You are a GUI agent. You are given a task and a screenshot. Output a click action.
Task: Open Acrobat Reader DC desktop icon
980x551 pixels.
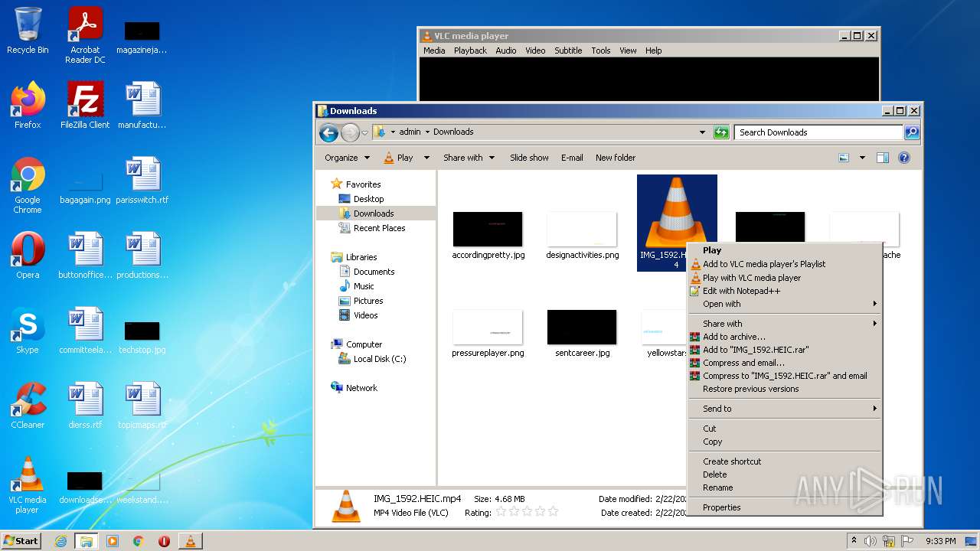click(85, 35)
